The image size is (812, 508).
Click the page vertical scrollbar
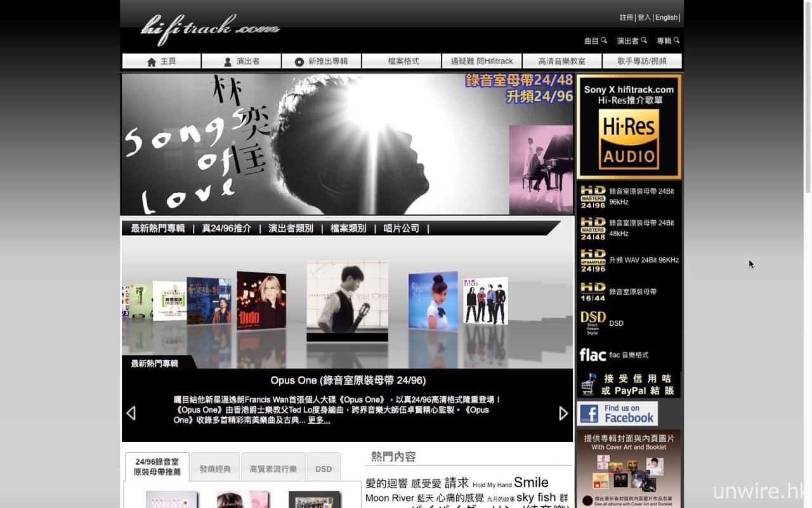(x=807, y=95)
